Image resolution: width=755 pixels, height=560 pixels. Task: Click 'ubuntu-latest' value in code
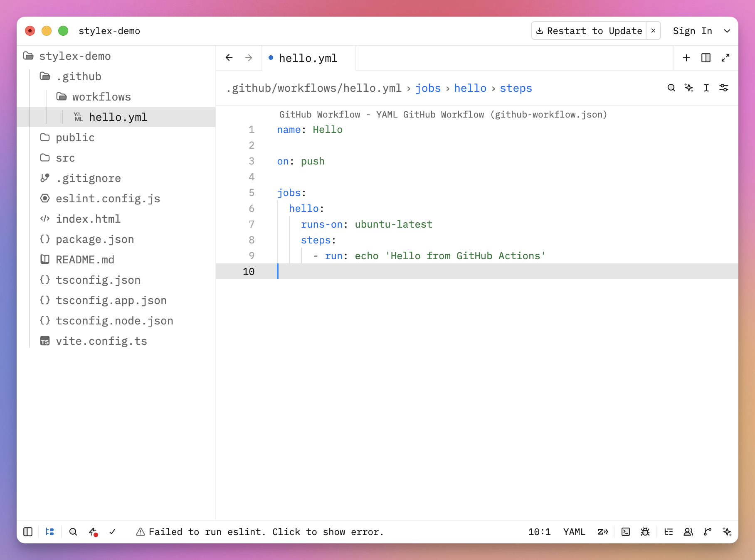click(394, 224)
